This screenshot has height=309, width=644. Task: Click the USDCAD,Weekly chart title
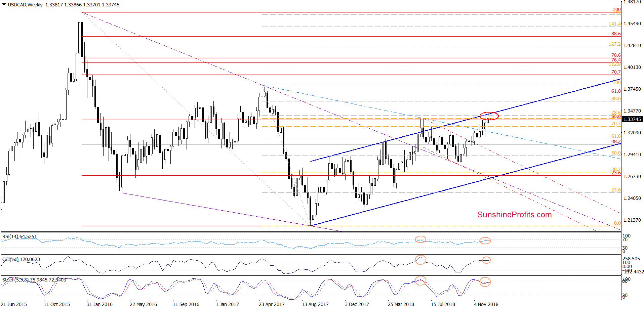pyautogui.click(x=25, y=5)
